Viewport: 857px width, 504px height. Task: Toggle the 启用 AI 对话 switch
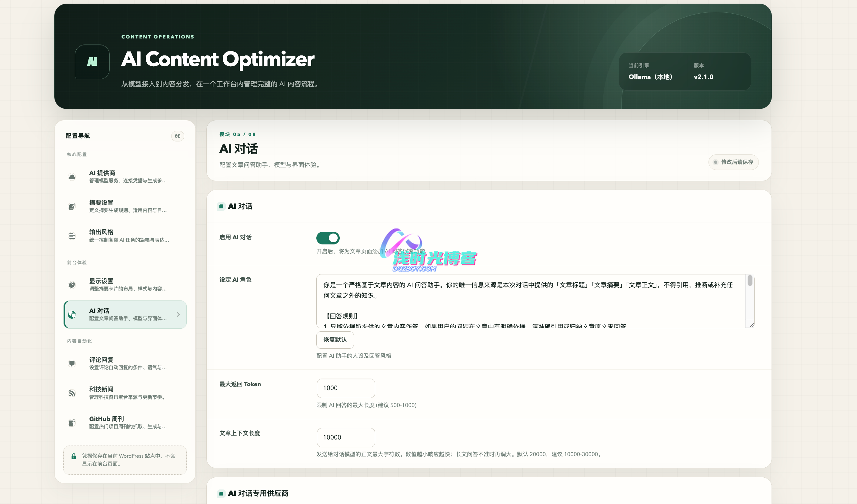[328, 238]
